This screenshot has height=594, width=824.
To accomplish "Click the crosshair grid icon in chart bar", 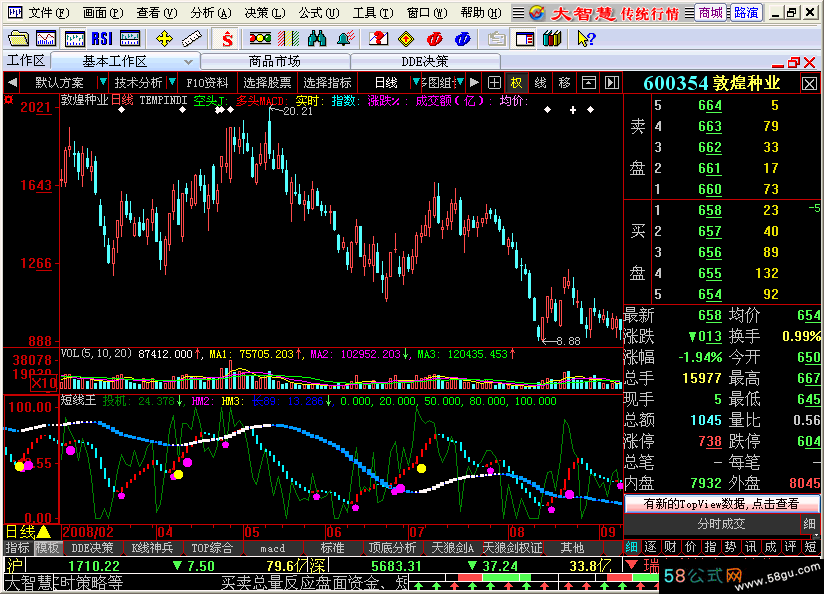I will [494, 83].
